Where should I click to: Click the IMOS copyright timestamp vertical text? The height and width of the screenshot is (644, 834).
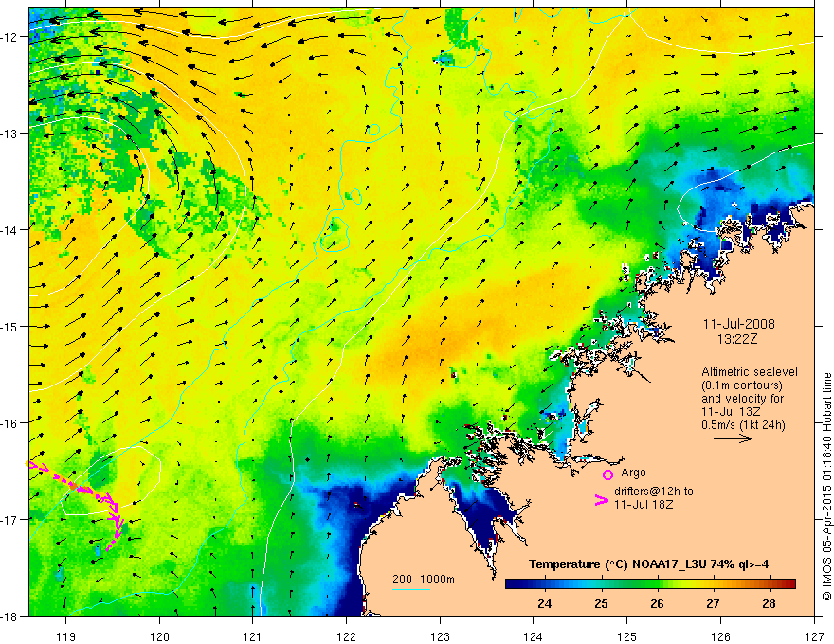[826, 487]
